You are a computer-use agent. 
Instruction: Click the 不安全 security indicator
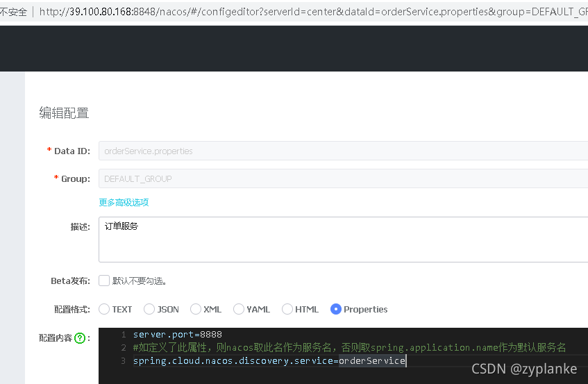point(13,12)
